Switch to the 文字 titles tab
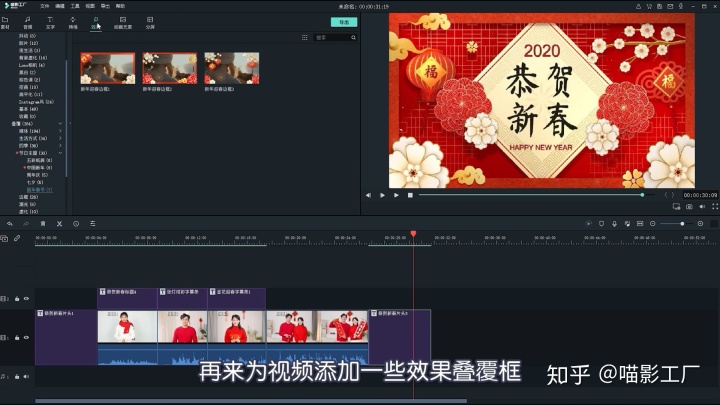Viewport: 720px width, 405px height. tap(50, 22)
